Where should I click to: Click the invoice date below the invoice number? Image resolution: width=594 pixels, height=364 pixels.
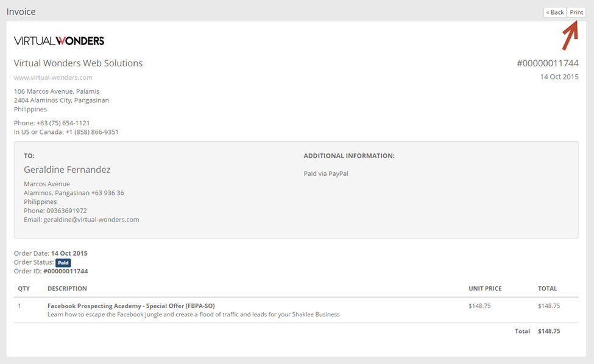pos(559,77)
